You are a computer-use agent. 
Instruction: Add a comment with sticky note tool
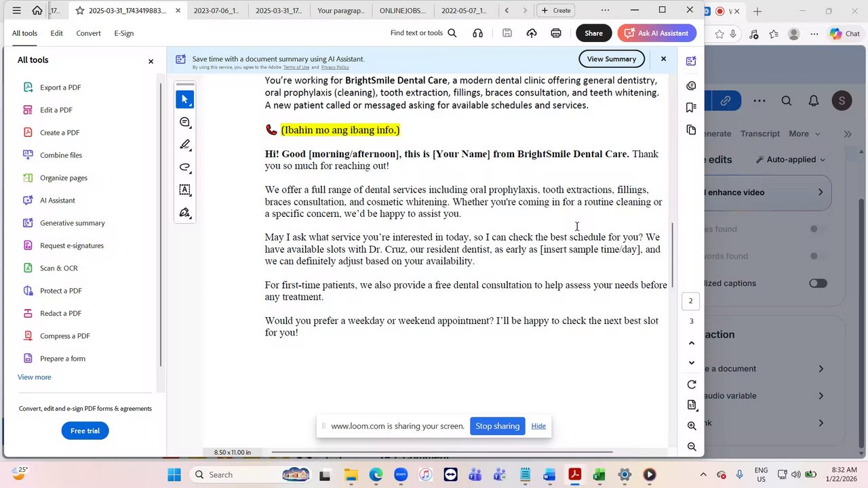pyautogui.click(x=184, y=122)
